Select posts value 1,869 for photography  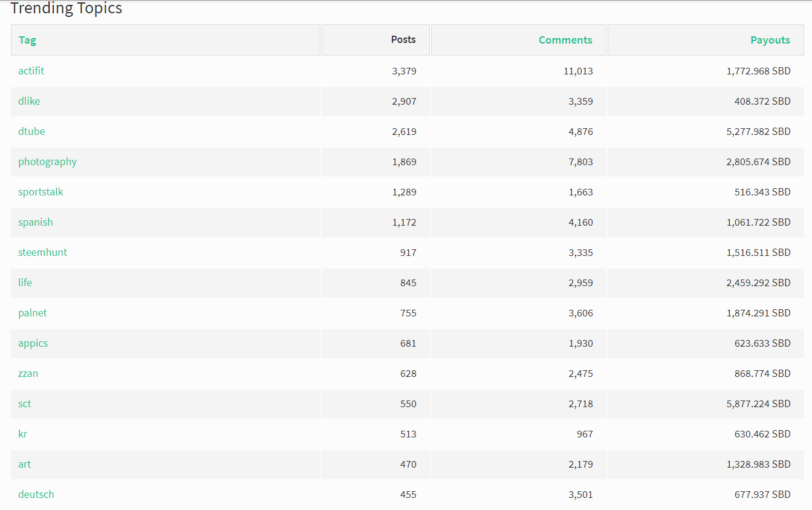404,162
